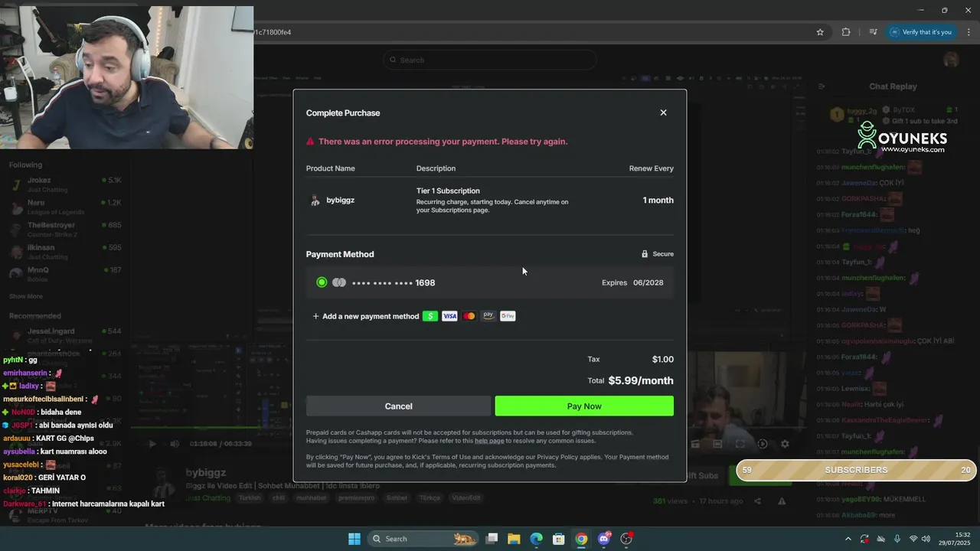Click the error warning triangle icon
This screenshot has height=551, width=980.
(x=310, y=142)
